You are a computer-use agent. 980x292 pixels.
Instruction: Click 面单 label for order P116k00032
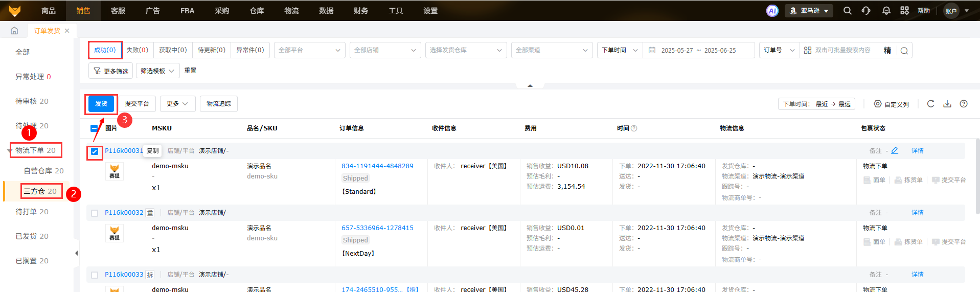pyautogui.click(x=874, y=242)
